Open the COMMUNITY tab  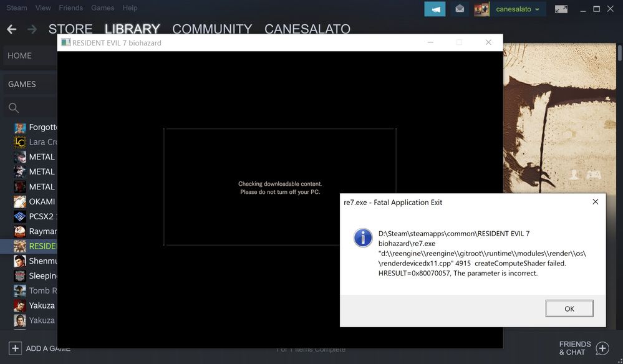point(212,29)
